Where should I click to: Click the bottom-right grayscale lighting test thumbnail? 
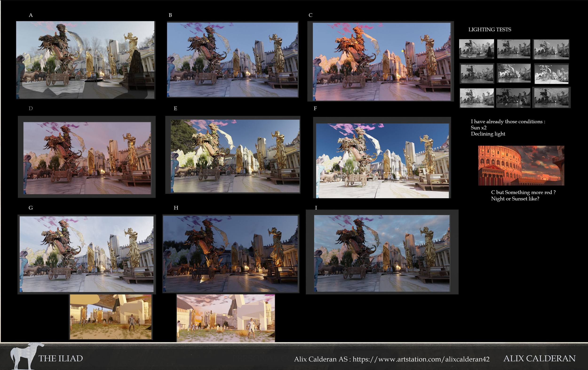pos(551,97)
